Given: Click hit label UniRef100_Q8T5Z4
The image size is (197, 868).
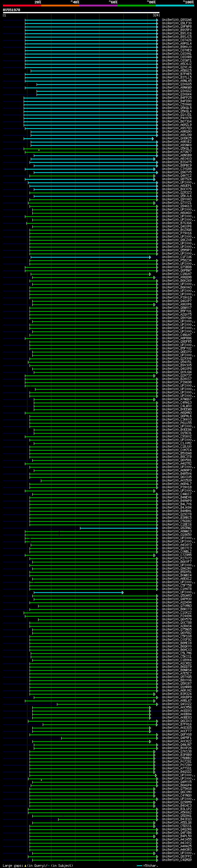Looking at the screenshot, I should pyautogui.click(x=177, y=179).
